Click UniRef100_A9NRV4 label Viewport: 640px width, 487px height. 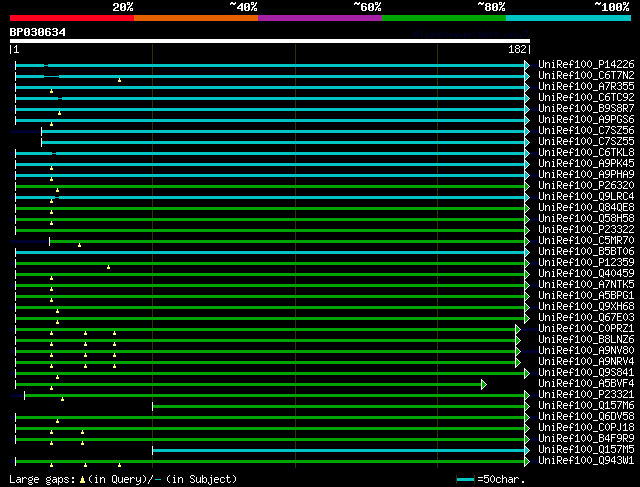point(586,362)
